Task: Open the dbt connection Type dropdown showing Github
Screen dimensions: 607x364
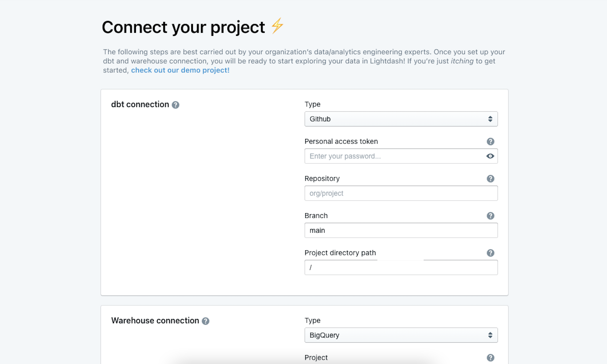Action: pos(401,119)
